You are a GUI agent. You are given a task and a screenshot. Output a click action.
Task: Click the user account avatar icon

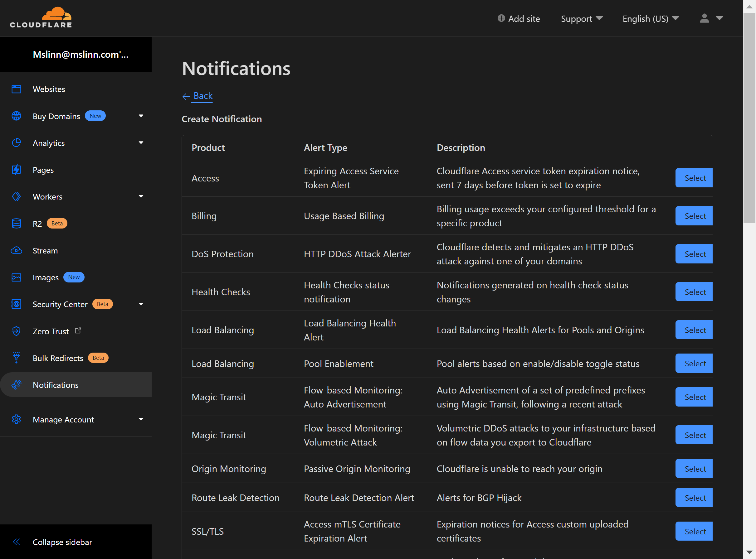[x=705, y=18]
